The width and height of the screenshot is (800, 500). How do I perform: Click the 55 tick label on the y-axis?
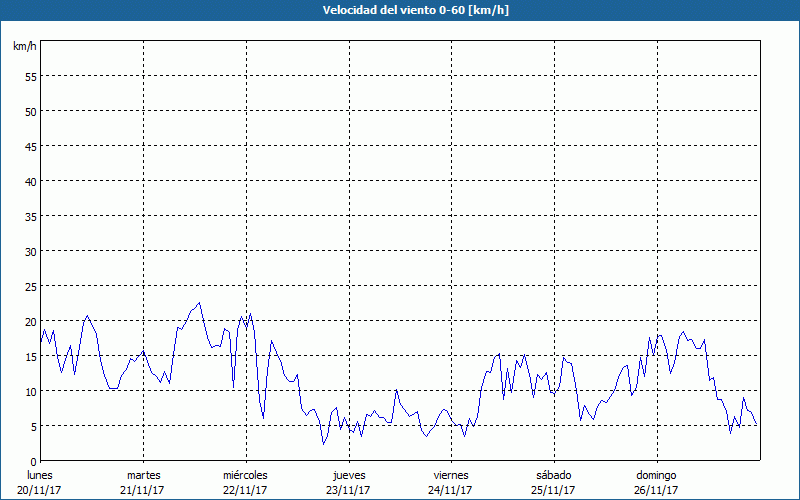pyautogui.click(x=30, y=76)
